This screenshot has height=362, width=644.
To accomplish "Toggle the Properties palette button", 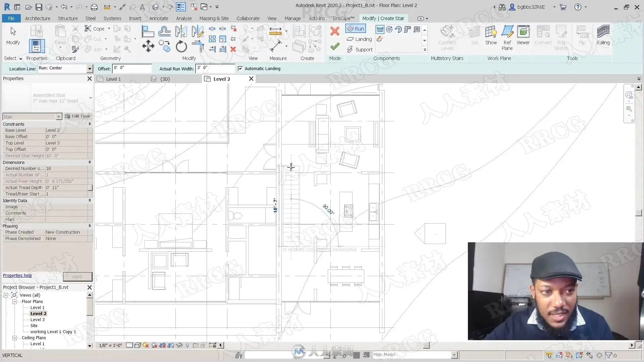I will (x=37, y=46).
